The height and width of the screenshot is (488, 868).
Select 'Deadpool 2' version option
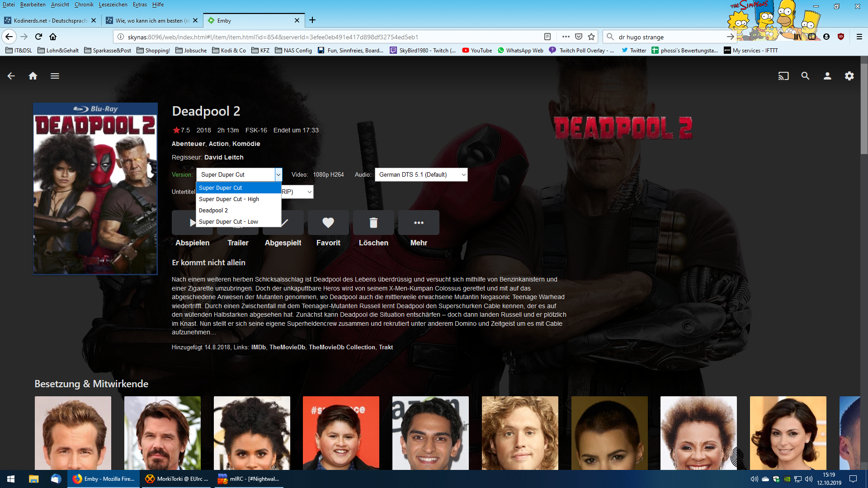[x=238, y=211]
